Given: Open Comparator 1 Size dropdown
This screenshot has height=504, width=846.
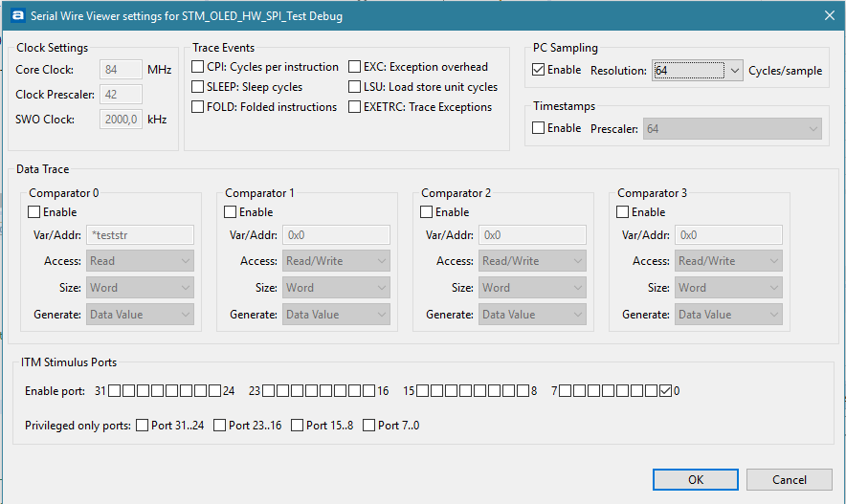Looking at the screenshot, I should (336, 288).
